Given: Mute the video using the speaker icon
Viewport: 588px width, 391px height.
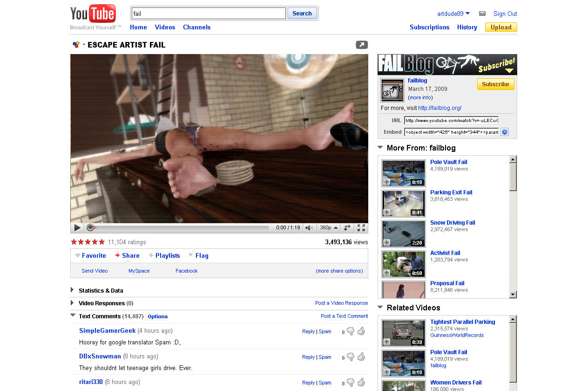Looking at the screenshot, I should pos(309,228).
